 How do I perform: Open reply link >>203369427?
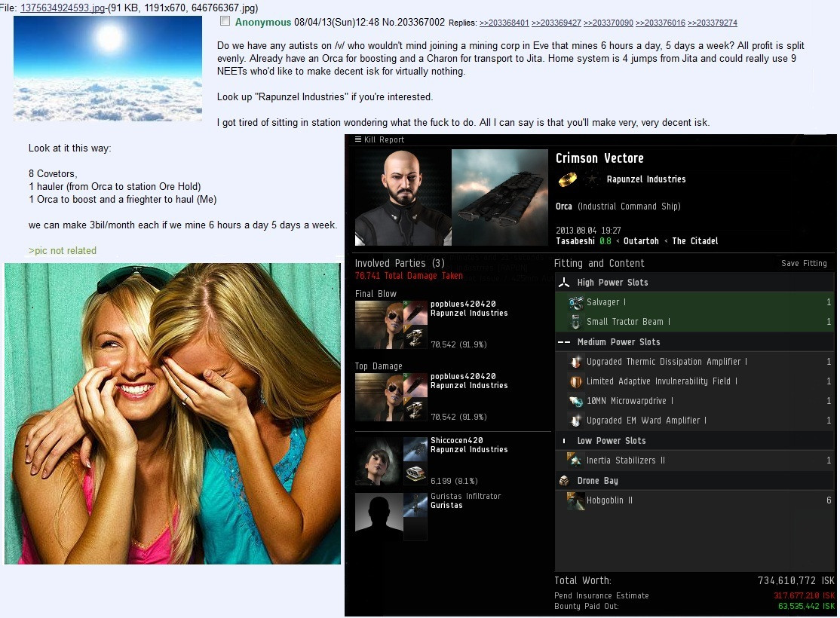[x=556, y=23]
